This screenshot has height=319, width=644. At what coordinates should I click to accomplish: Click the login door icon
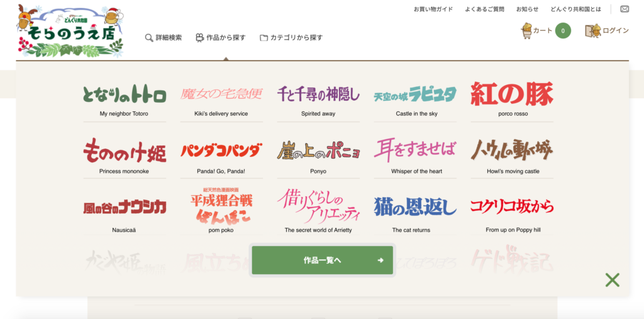593,31
